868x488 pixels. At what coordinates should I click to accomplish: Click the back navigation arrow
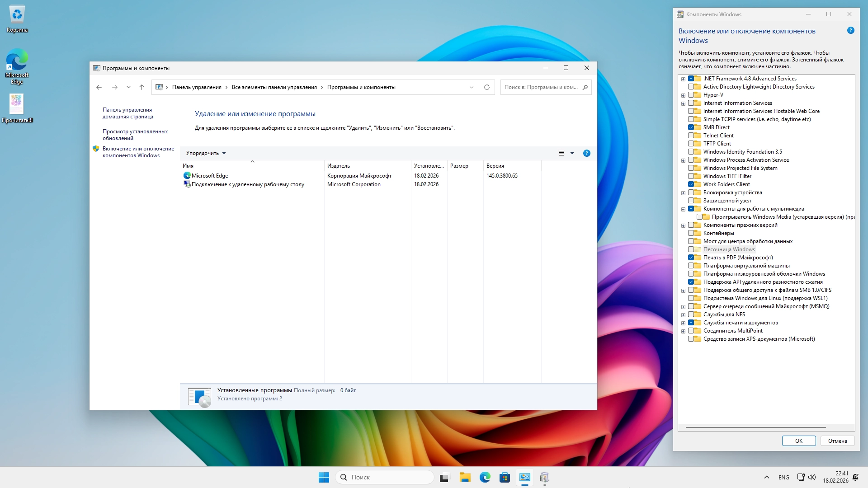point(99,87)
